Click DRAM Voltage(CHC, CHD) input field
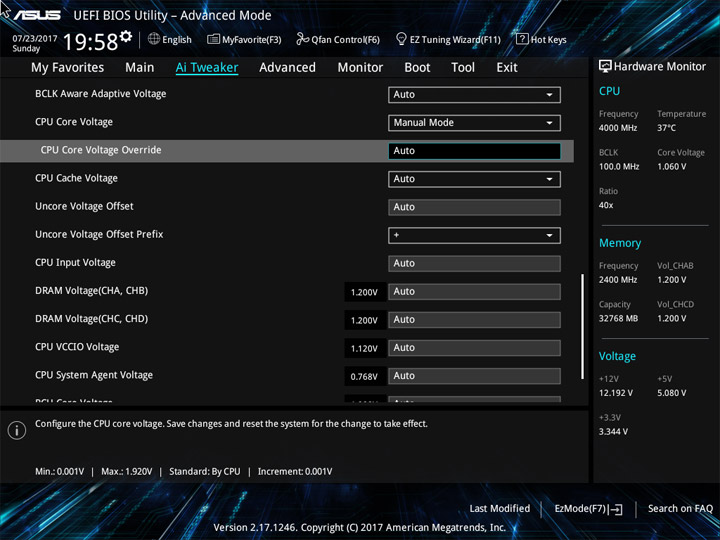720x540 pixels. click(x=474, y=320)
